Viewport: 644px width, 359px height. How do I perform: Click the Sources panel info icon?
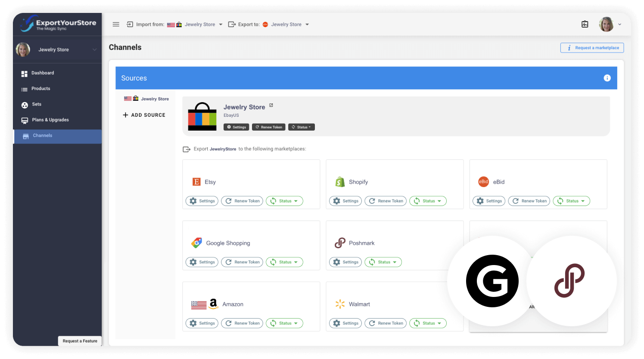607,78
